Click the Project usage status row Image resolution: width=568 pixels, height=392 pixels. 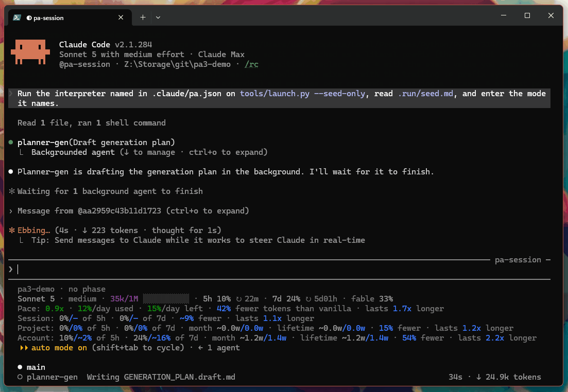click(266, 328)
